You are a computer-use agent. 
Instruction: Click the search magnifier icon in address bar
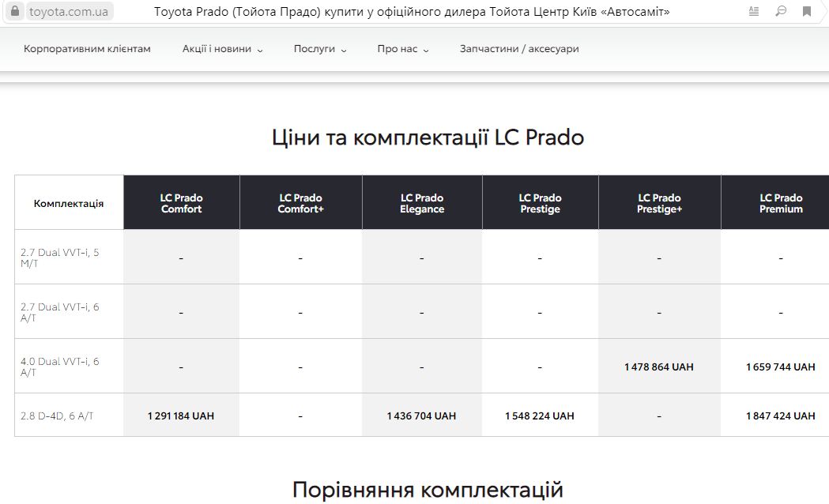coord(780,12)
